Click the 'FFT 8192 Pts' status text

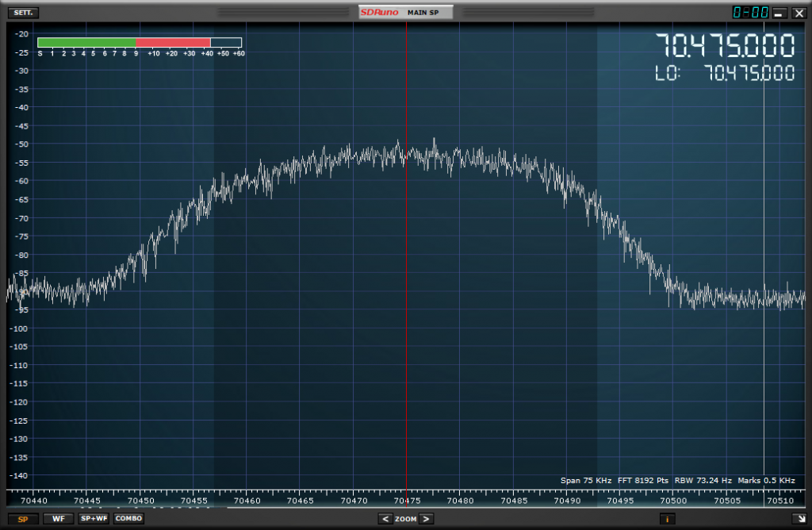[x=642, y=480]
